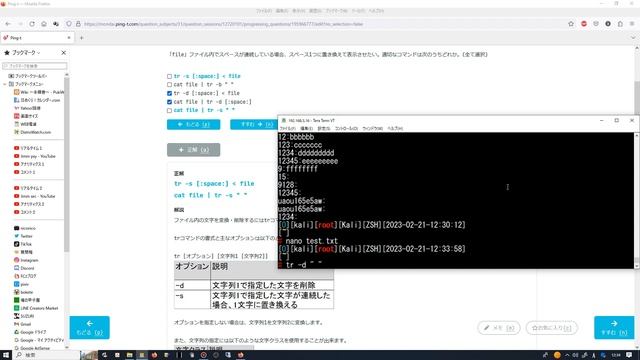
Task: Open the コメント2 bookmark
Action: tap(25, 212)
